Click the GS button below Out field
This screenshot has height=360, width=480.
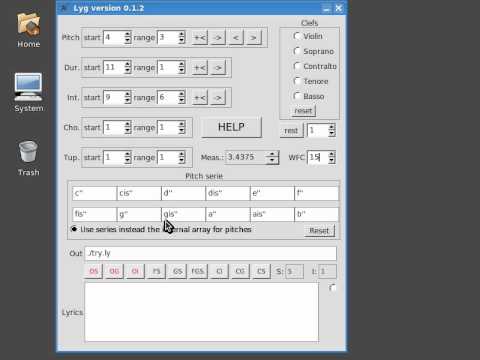pyautogui.click(x=177, y=271)
